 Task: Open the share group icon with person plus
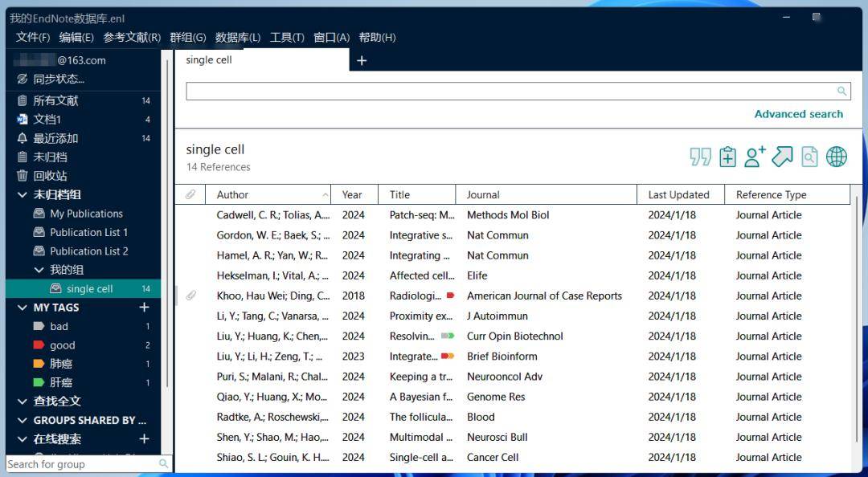754,156
